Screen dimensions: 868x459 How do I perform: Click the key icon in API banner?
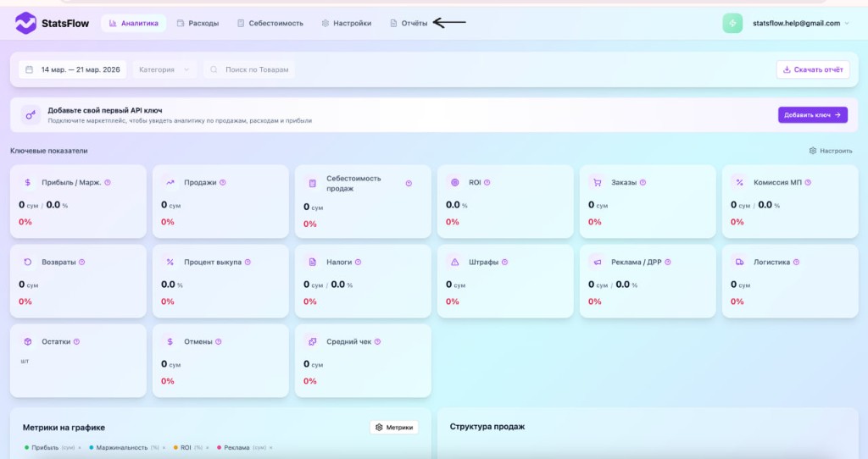[31, 115]
